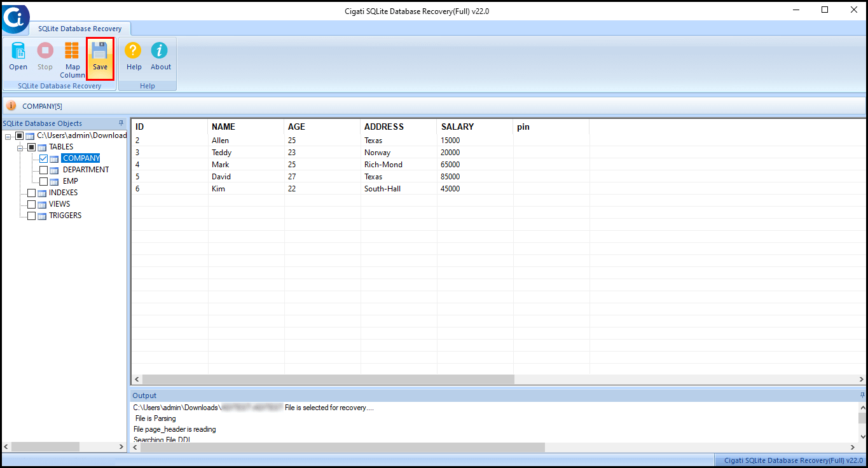Viewport: 868px width, 468px height.
Task: Click the pin column header
Action: click(x=551, y=127)
